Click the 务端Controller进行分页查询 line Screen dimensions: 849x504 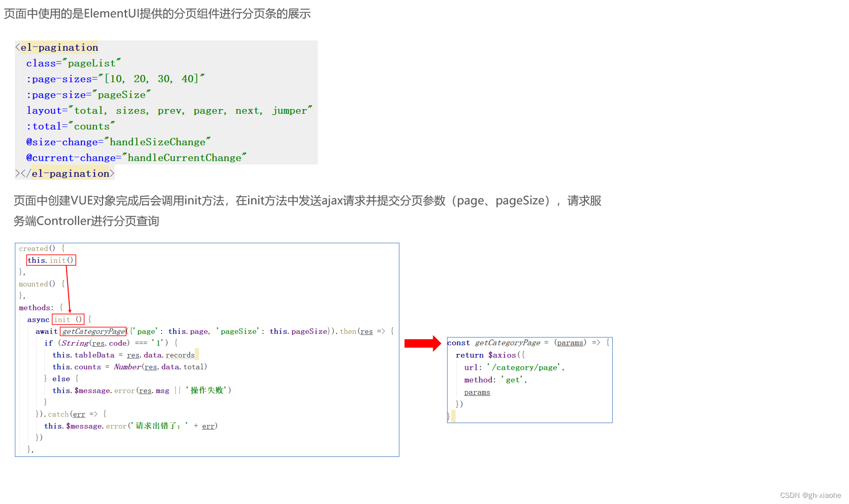click(x=86, y=221)
